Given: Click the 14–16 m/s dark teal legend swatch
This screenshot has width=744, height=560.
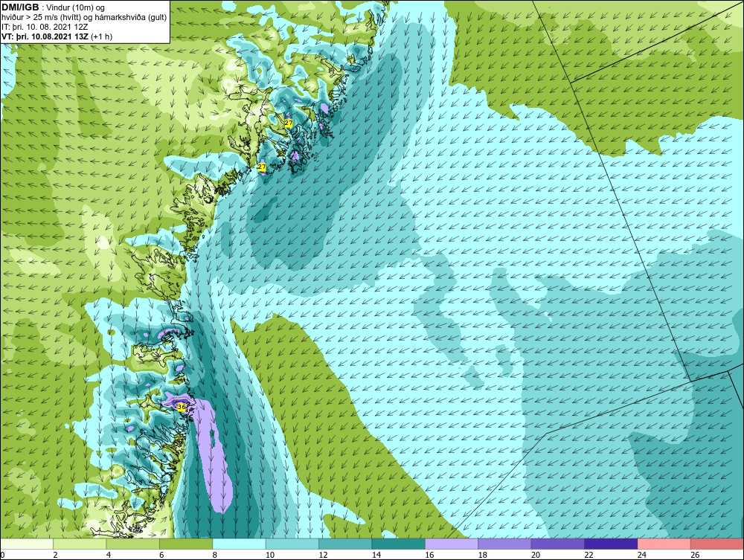Looking at the screenshot, I should pyautogui.click(x=399, y=544).
